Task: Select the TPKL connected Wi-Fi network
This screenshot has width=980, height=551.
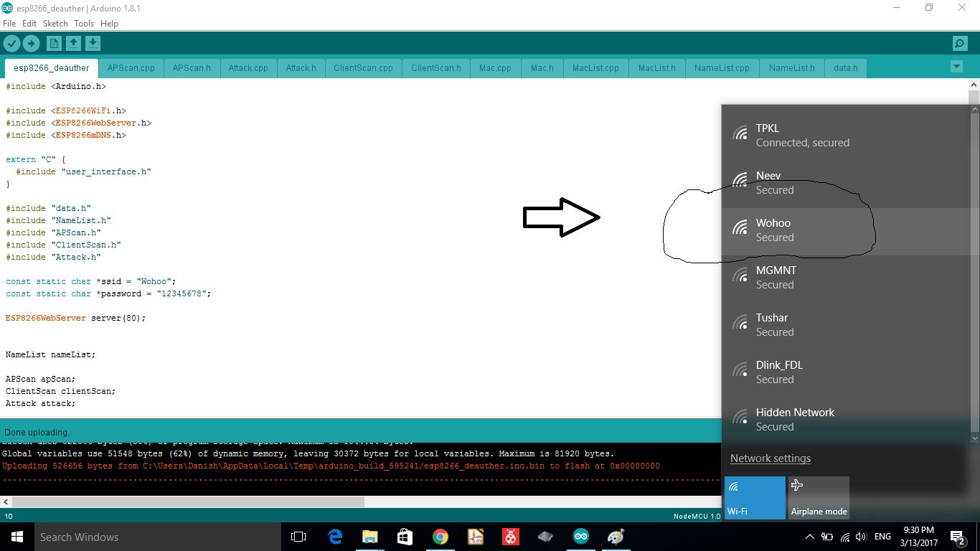Action: (846, 136)
